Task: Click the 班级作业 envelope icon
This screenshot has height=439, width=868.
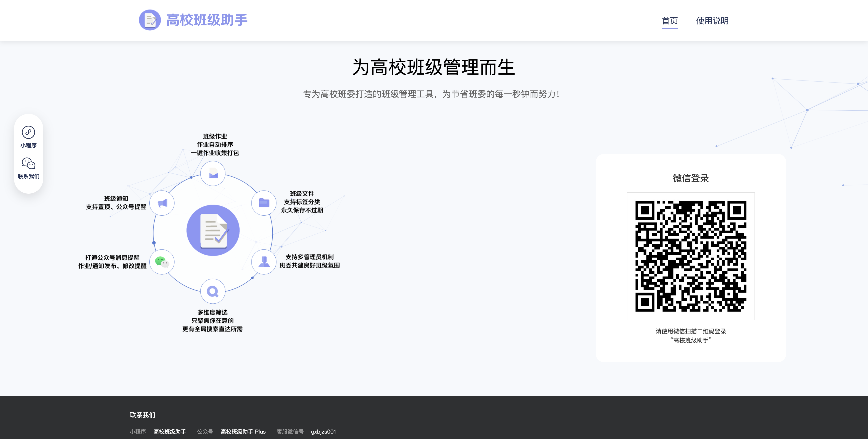Action: tap(213, 174)
